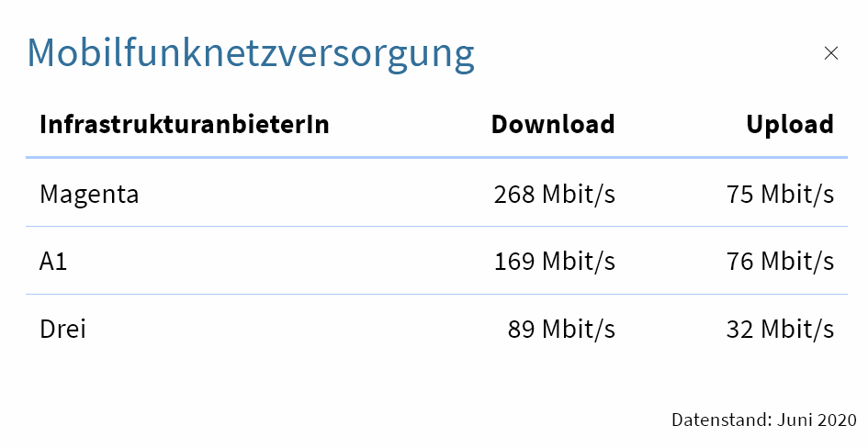
Task: Click the word Juni in the footer
Action: tap(794, 420)
